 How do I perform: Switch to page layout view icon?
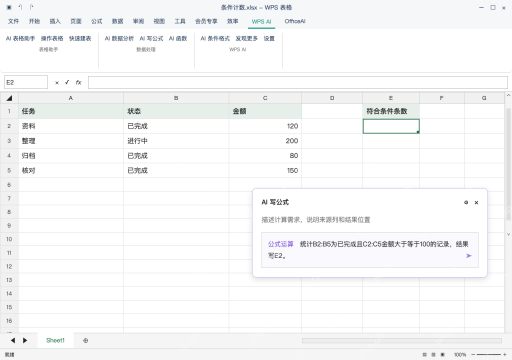[433, 355]
